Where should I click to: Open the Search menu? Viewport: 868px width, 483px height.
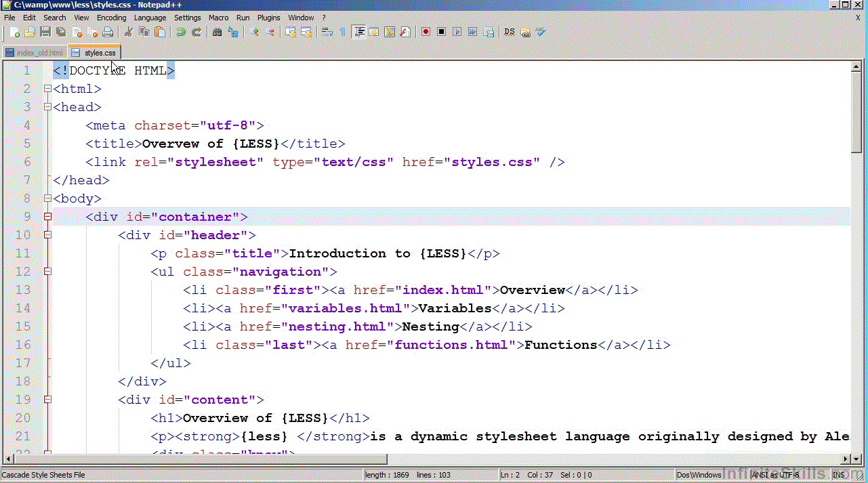click(55, 18)
